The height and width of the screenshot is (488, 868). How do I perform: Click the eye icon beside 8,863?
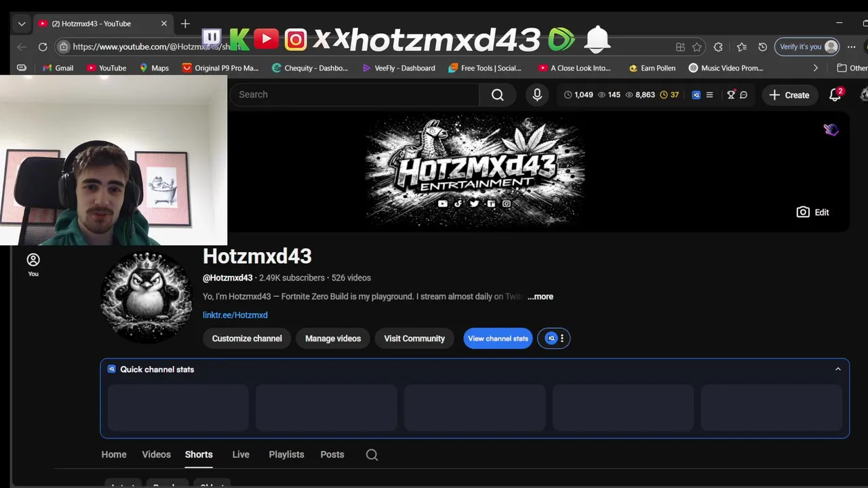coord(629,95)
